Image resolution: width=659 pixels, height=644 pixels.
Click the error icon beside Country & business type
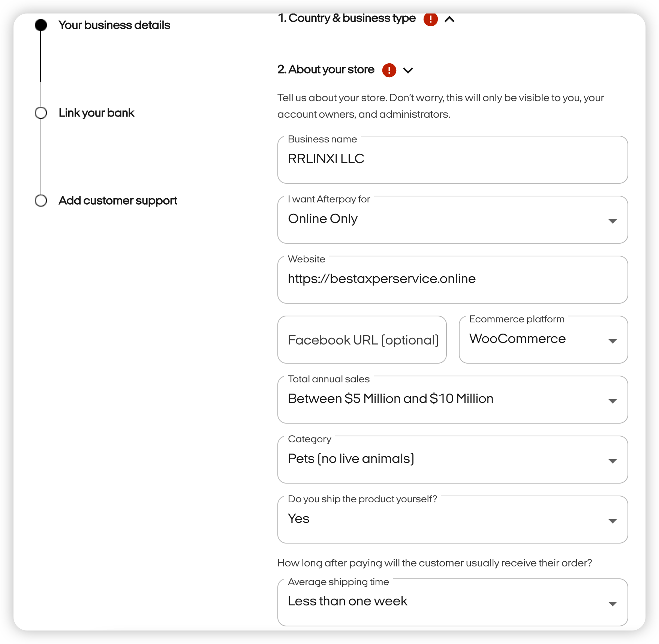(x=430, y=19)
